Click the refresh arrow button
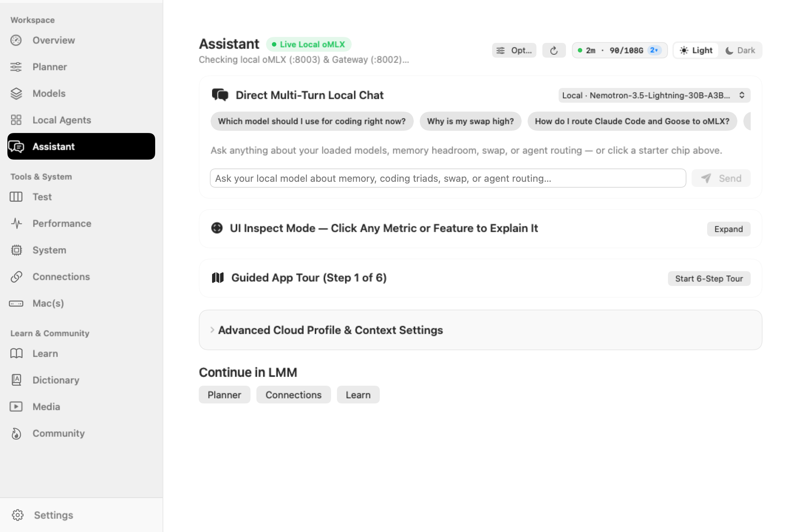Viewport: 798px width, 532px height. (x=554, y=51)
